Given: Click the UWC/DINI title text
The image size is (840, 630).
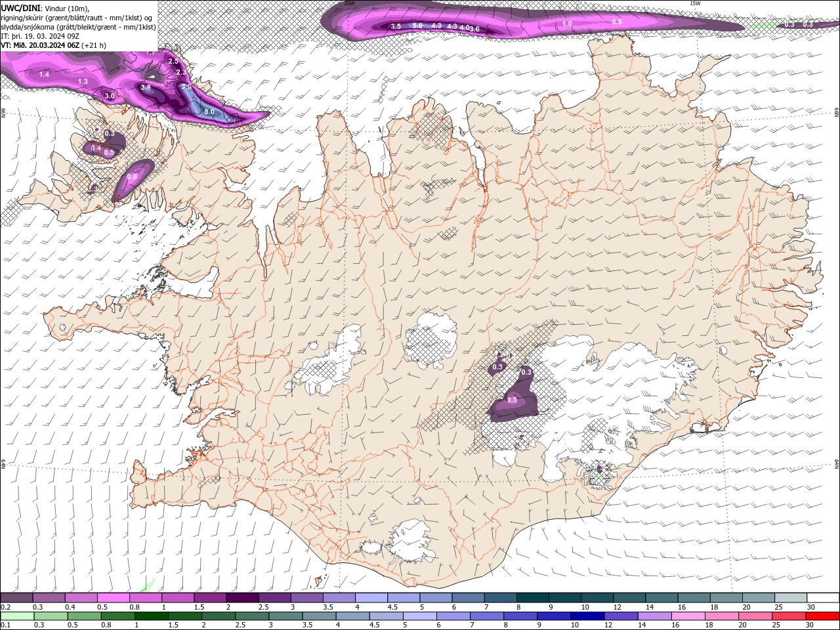Looking at the screenshot, I should (x=21, y=8).
